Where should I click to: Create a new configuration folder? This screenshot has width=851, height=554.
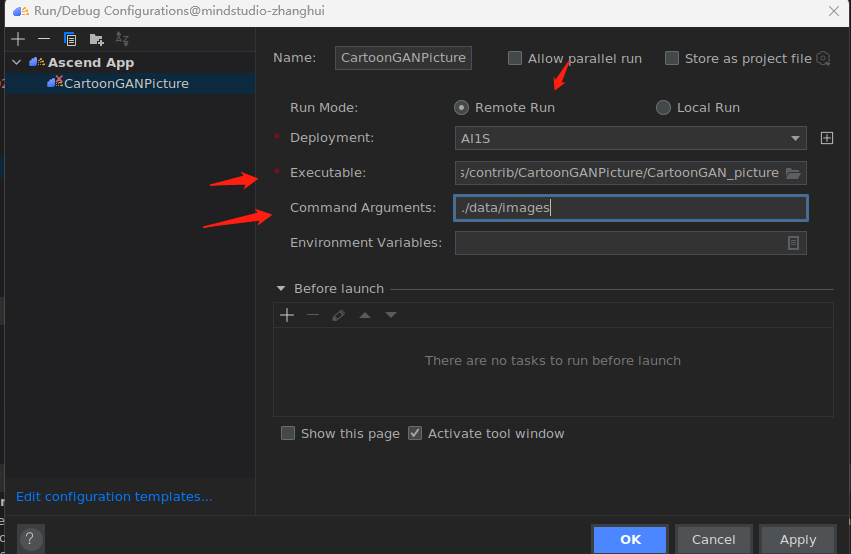click(x=96, y=39)
